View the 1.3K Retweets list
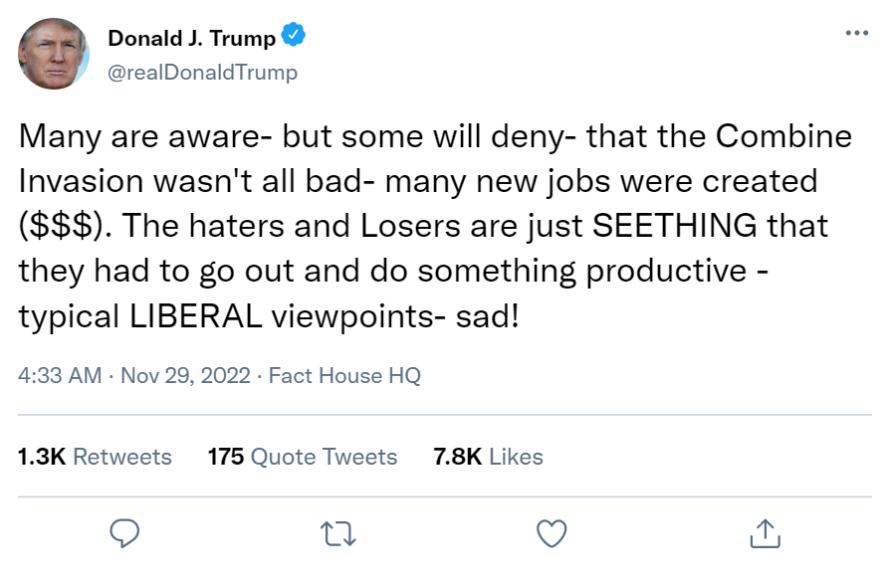The image size is (890, 588). click(x=95, y=457)
